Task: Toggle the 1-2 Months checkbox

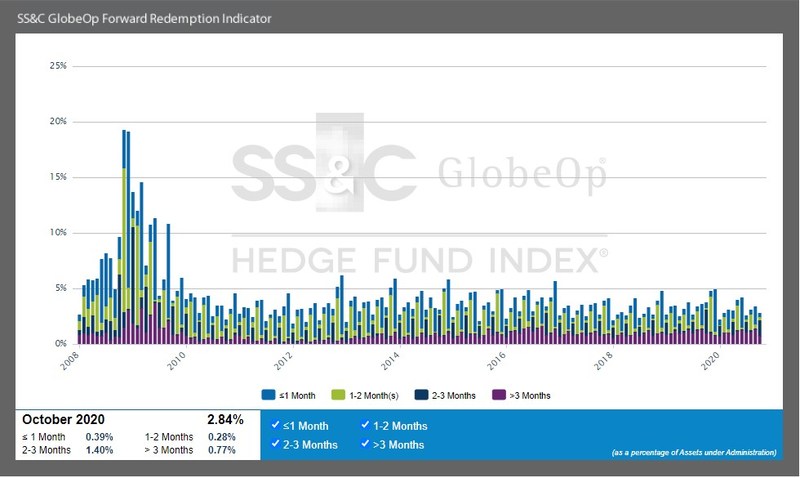Action: coord(365,425)
